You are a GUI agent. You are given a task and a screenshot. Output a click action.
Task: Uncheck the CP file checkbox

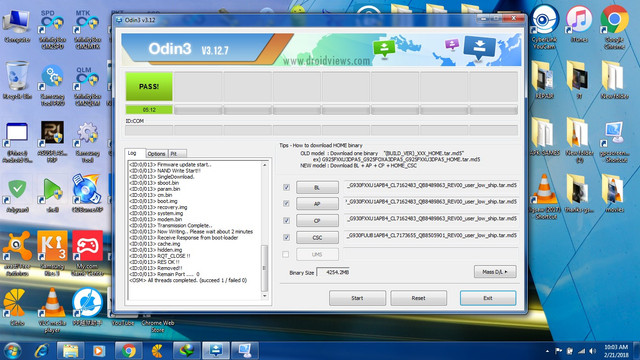[287, 220]
